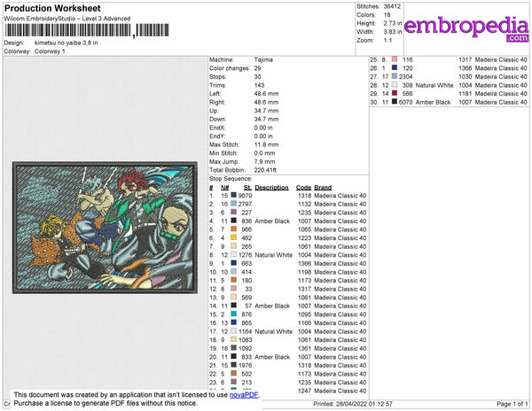This screenshot has height=411, width=532.
Task: Click the Brand column header
Action: click(x=323, y=188)
